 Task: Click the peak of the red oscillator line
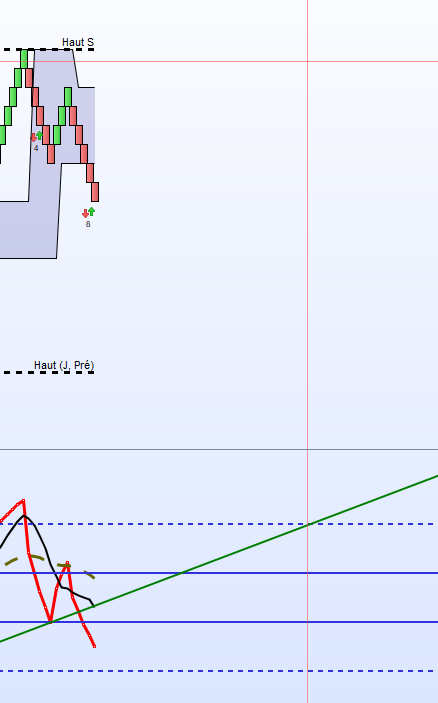[23, 500]
